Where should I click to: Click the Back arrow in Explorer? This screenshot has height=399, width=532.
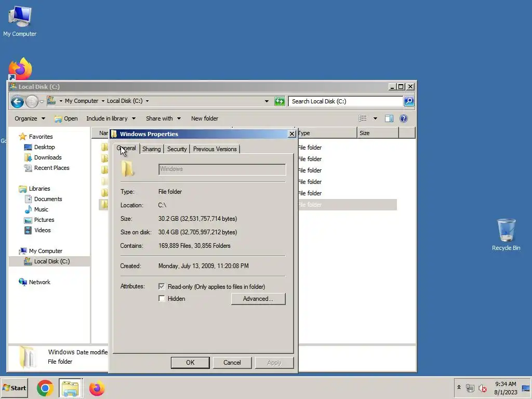tap(17, 101)
